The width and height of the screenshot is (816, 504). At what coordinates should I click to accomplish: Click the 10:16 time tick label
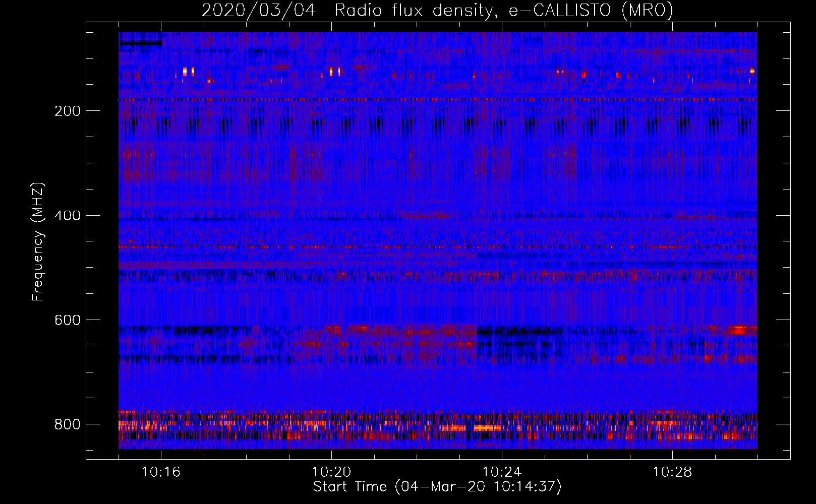pyautogui.click(x=161, y=472)
